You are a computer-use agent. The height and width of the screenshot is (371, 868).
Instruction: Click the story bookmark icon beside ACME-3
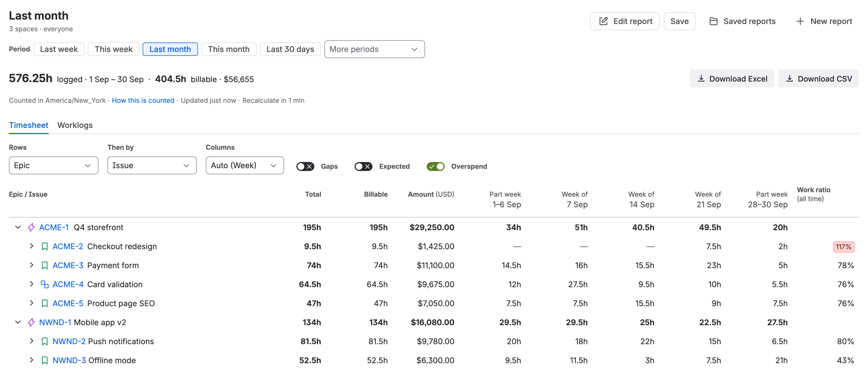coord(44,265)
